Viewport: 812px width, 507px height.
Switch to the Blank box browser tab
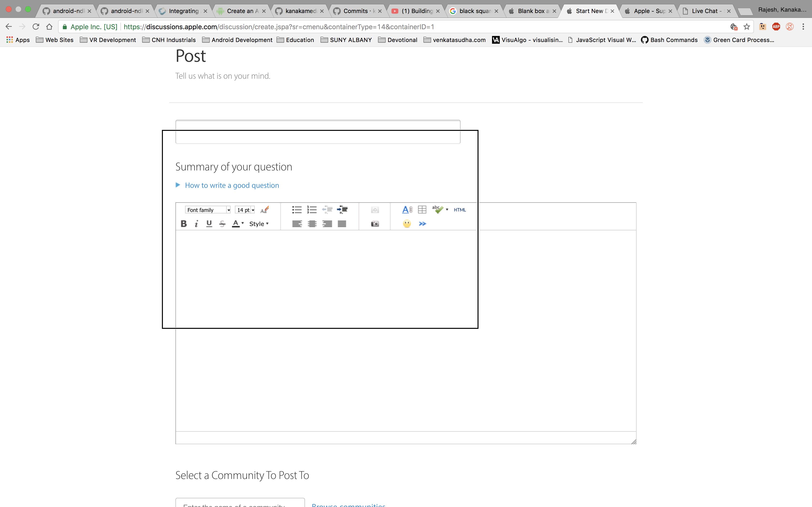coord(533,11)
